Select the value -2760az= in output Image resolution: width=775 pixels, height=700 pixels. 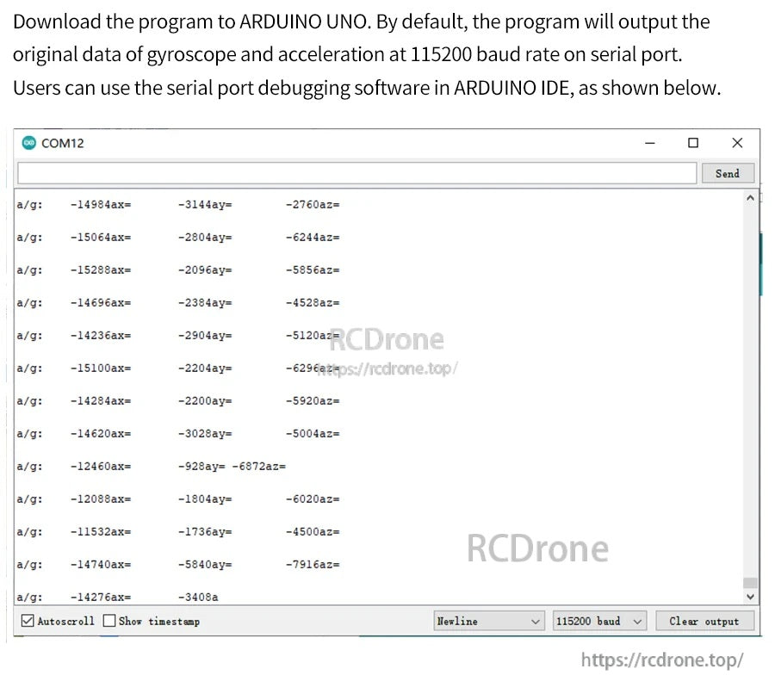pyautogui.click(x=313, y=205)
